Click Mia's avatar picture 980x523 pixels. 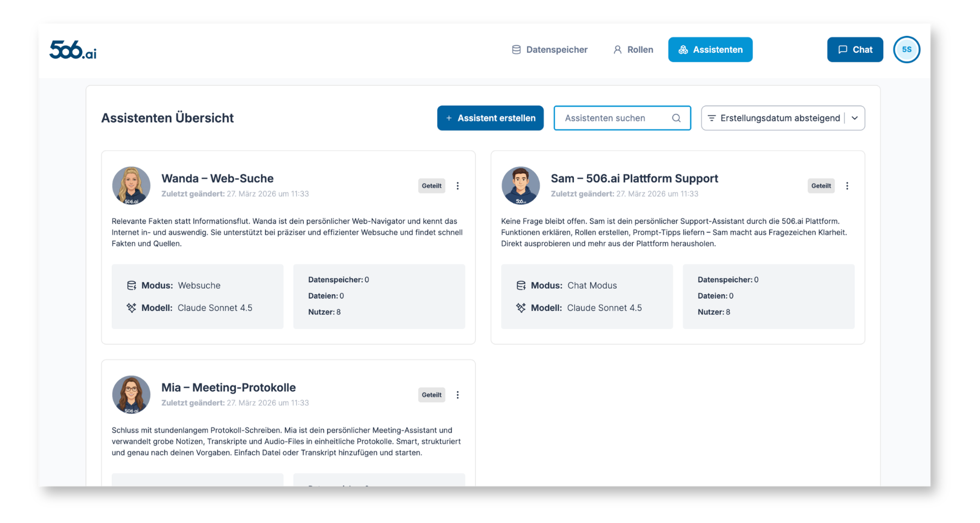tap(131, 395)
